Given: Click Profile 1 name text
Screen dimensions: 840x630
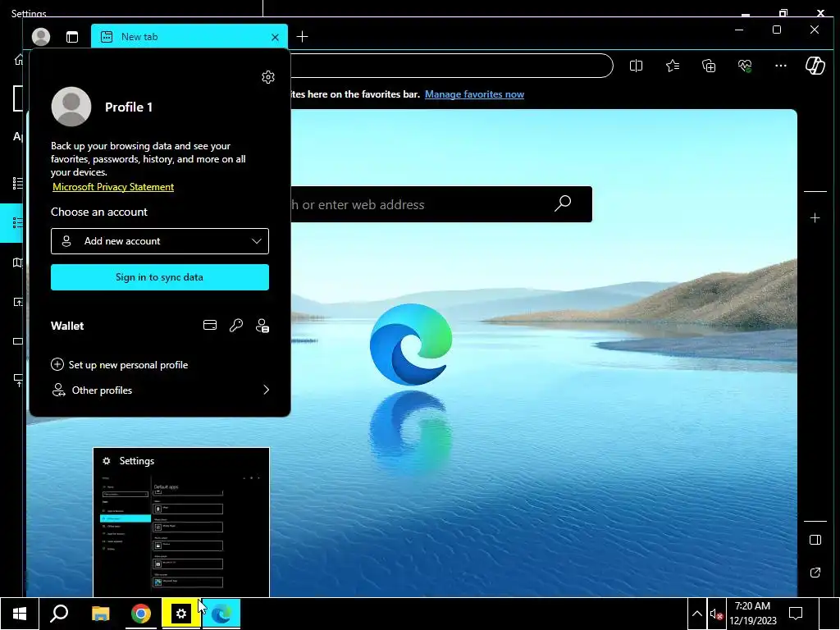Looking at the screenshot, I should 129,107.
